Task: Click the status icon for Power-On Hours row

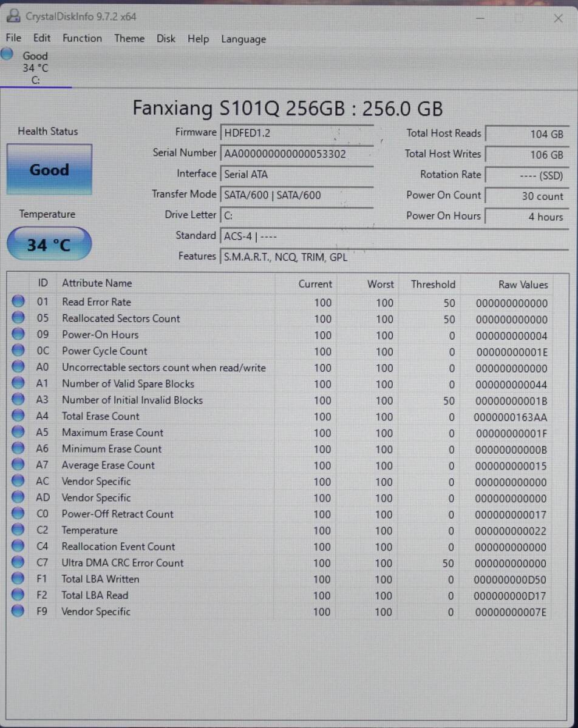Action: click(x=19, y=334)
